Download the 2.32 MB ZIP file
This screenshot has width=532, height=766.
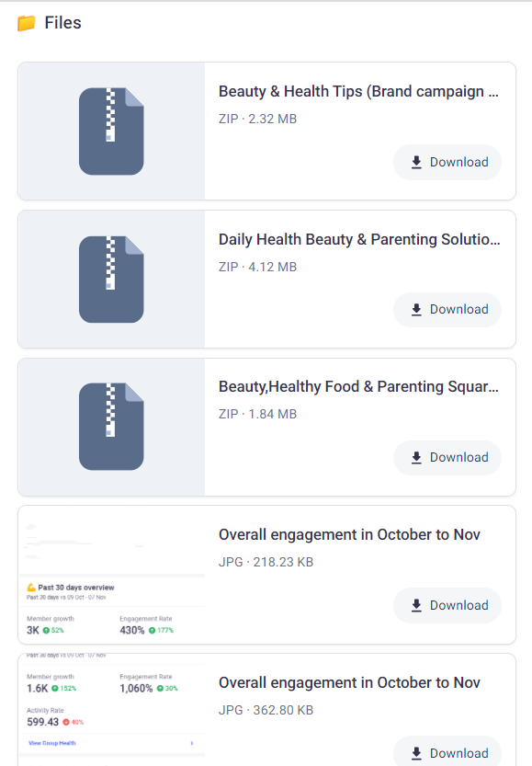tap(447, 162)
